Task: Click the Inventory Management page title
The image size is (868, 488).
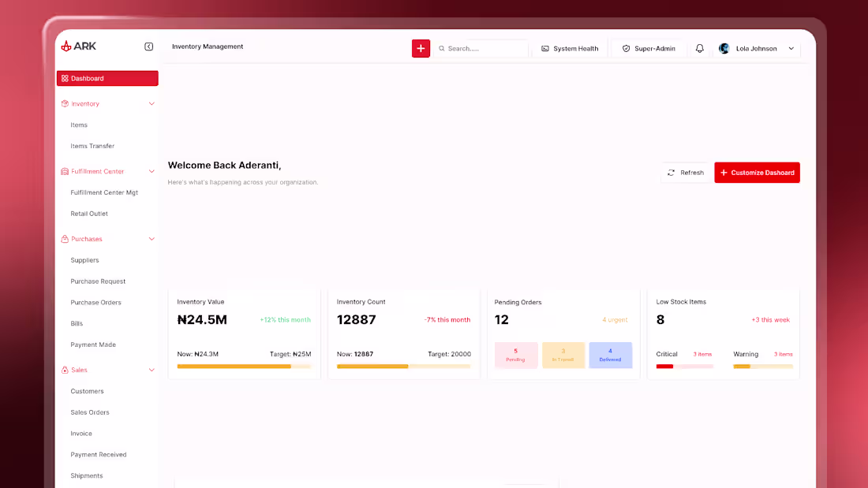Action: 208,47
